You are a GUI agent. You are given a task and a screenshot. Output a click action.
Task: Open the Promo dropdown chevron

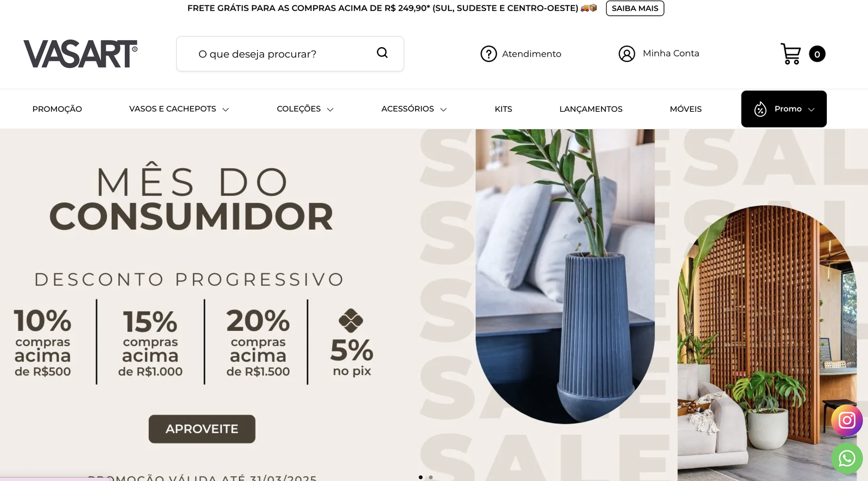click(x=812, y=109)
